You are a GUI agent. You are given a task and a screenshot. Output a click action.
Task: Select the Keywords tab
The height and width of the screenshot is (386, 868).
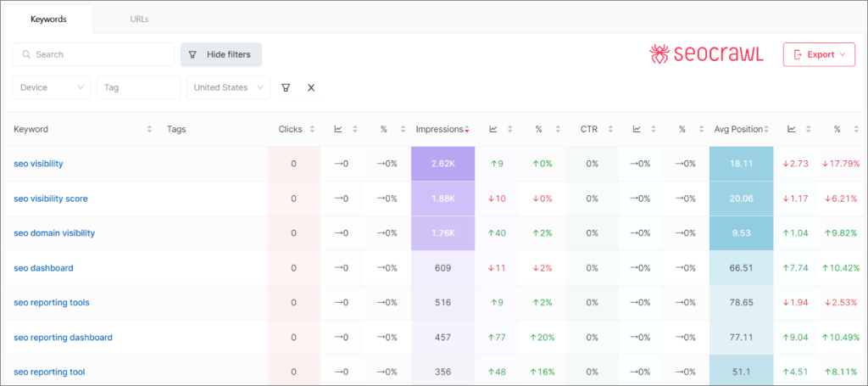48,18
